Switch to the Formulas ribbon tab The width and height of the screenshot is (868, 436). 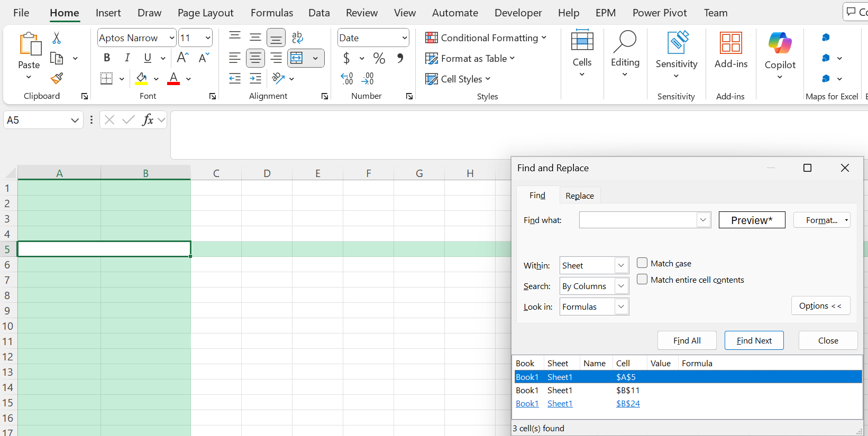pos(272,13)
